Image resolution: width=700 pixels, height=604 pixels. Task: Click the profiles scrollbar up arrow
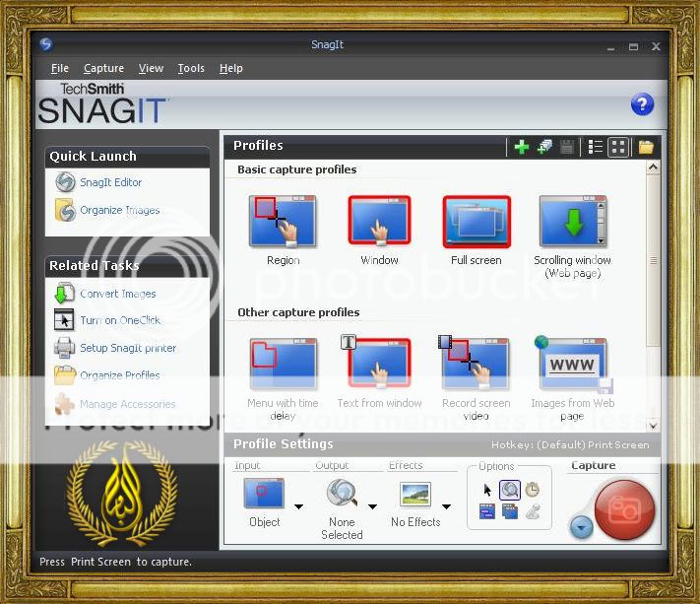pyautogui.click(x=653, y=168)
